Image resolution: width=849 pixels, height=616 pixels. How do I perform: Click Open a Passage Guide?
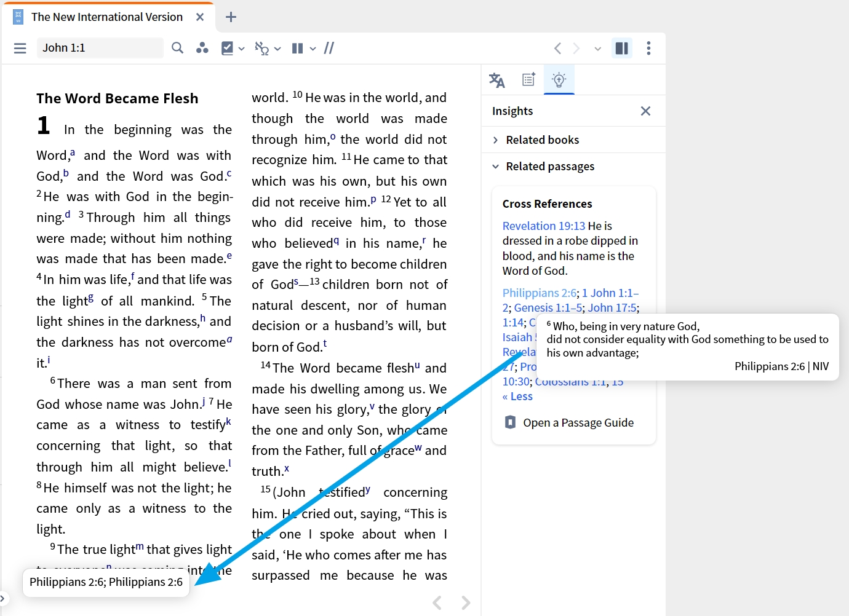tap(578, 422)
